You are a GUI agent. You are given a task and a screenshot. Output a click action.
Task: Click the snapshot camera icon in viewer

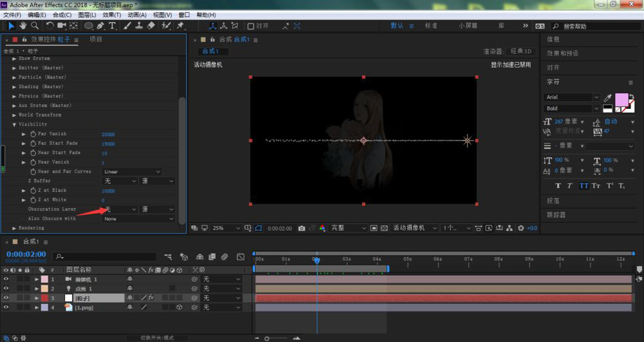tap(301, 228)
